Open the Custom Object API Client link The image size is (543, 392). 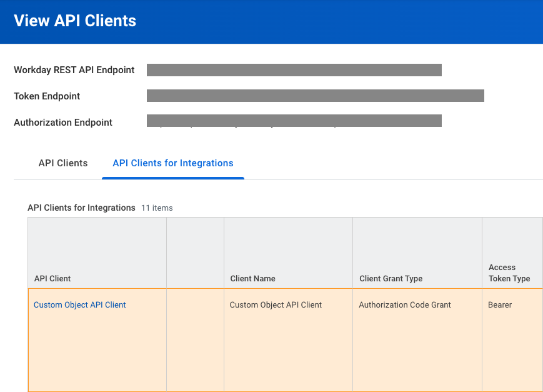[x=79, y=304]
